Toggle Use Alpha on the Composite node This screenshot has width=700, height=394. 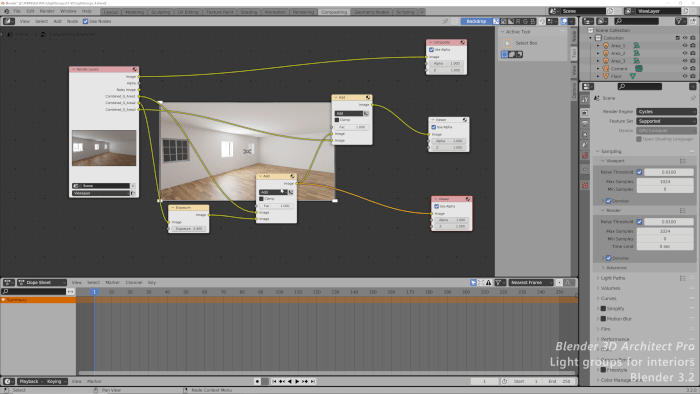(x=431, y=50)
